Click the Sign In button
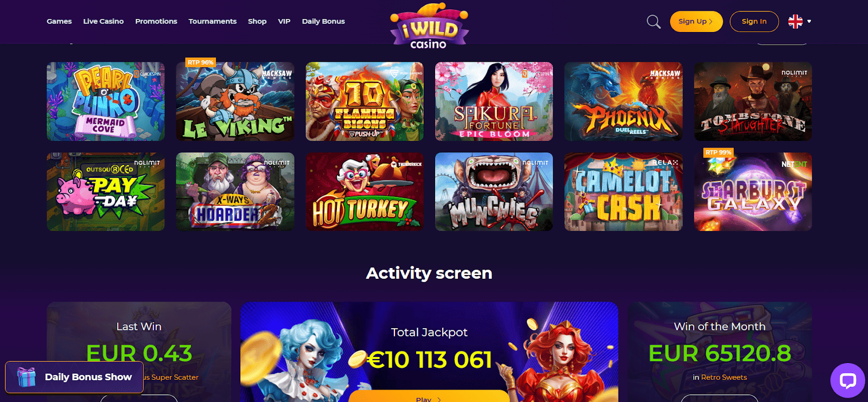Screen dimensions: 868x402 pyautogui.click(x=754, y=21)
